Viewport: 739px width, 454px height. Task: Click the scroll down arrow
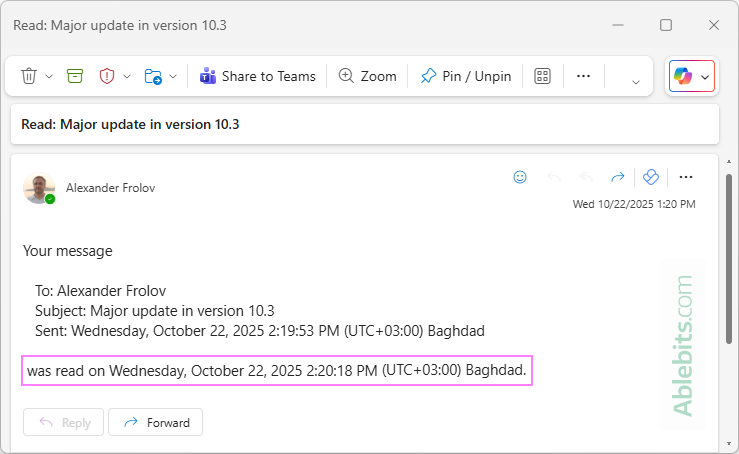(729, 444)
